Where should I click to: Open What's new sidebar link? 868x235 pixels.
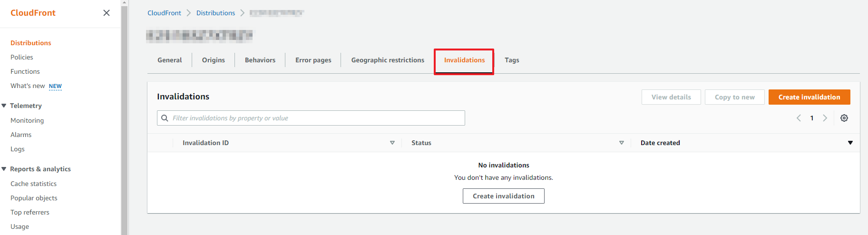[x=28, y=86]
